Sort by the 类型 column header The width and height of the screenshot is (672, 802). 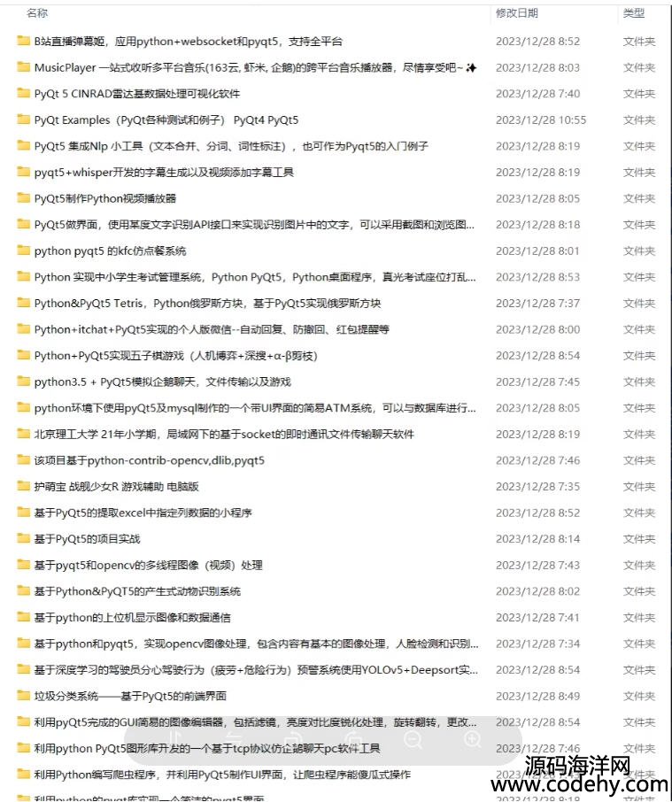click(x=634, y=13)
